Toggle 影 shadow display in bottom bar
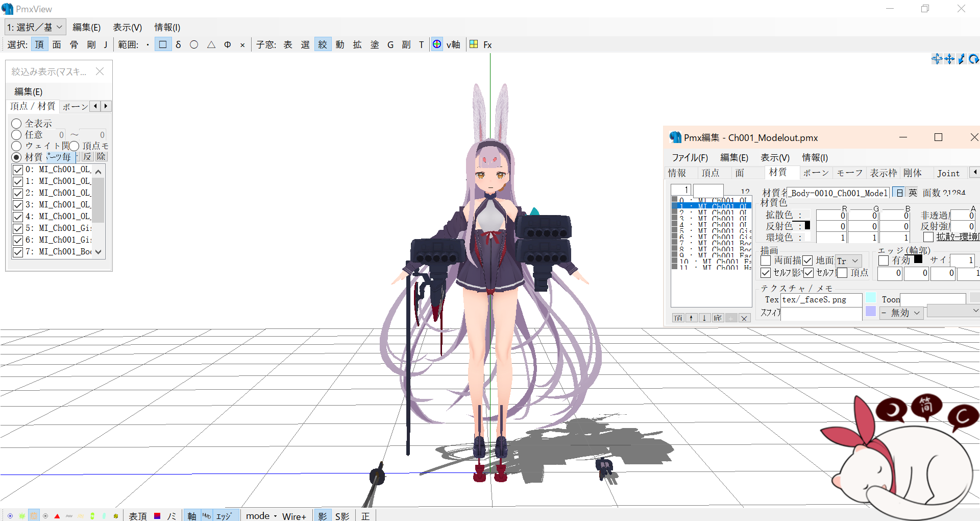The image size is (980, 521). pos(323,516)
